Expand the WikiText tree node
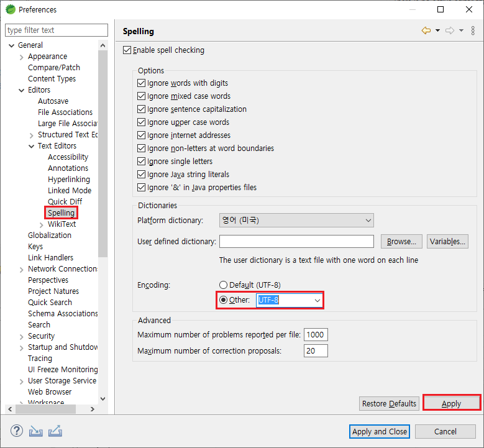This screenshot has width=484, height=448. coord(41,225)
